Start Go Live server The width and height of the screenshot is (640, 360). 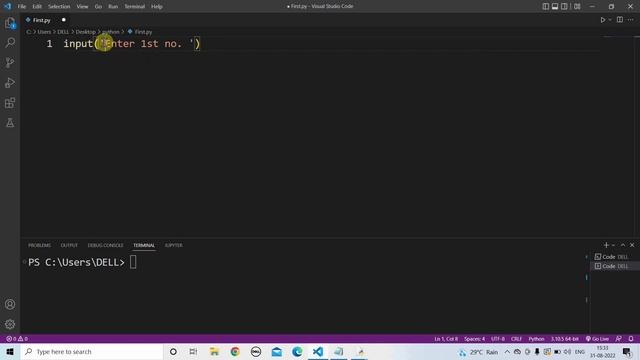click(x=597, y=339)
